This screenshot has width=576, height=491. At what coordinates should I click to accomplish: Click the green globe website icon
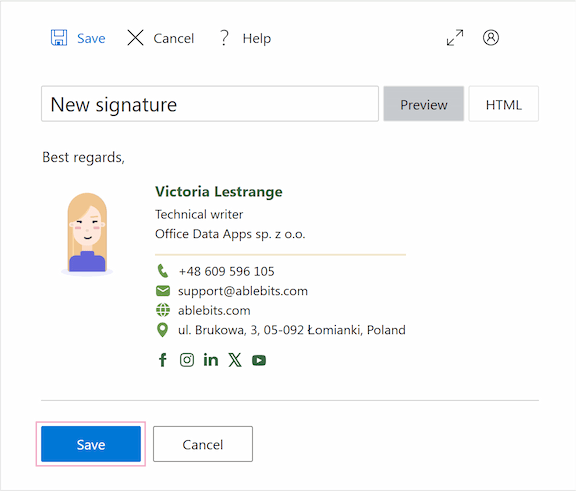pyautogui.click(x=163, y=310)
